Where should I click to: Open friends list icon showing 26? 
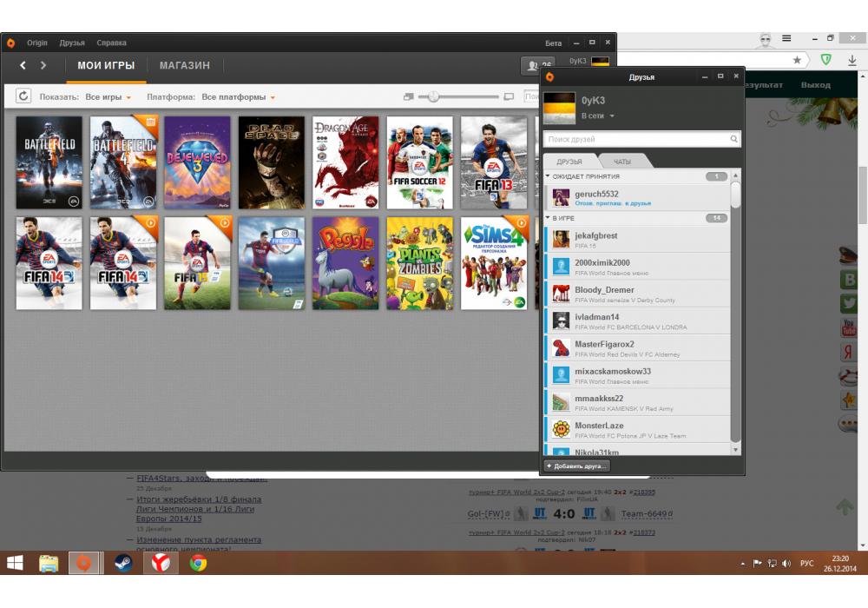pyautogui.click(x=537, y=66)
